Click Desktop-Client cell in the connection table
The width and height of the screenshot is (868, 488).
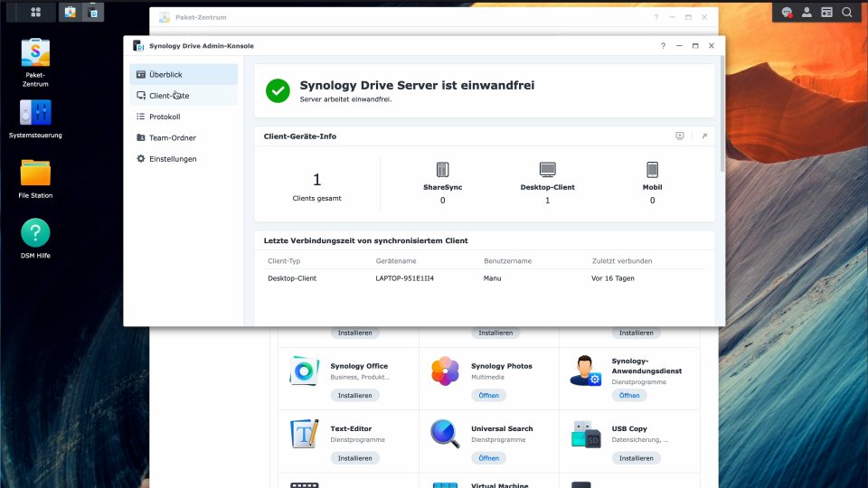pos(292,278)
